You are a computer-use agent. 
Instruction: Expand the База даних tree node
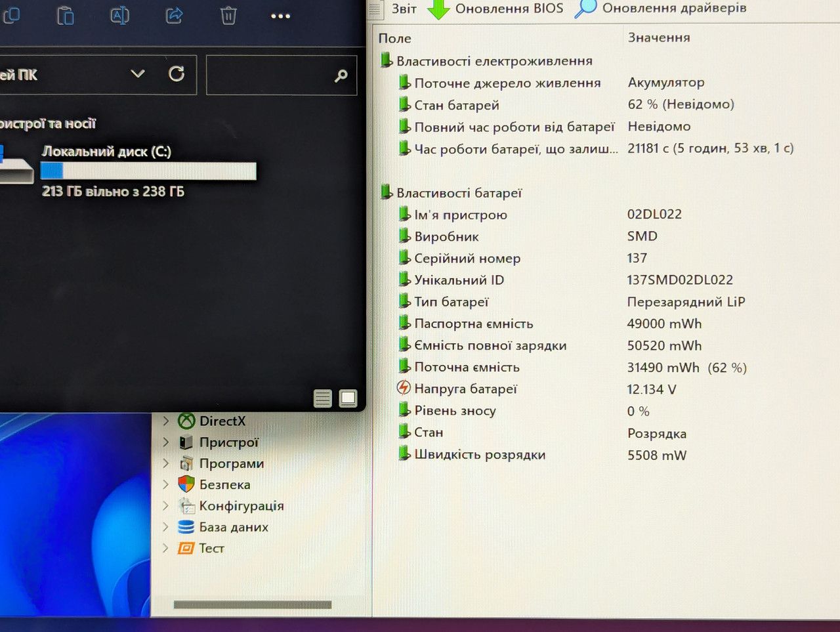click(166, 526)
